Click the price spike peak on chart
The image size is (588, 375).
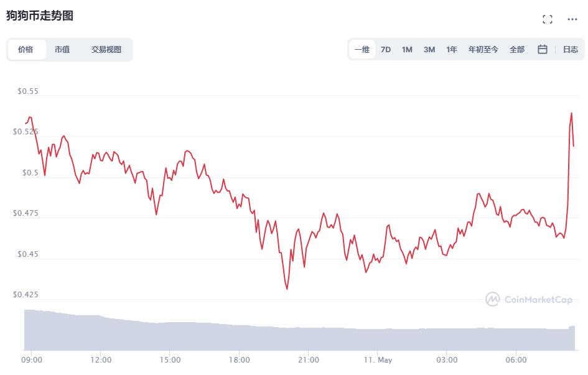click(x=571, y=114)
